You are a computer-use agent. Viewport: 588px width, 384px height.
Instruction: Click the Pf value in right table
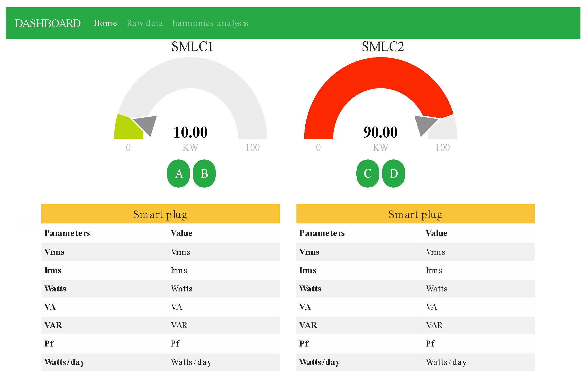point(430,344)
